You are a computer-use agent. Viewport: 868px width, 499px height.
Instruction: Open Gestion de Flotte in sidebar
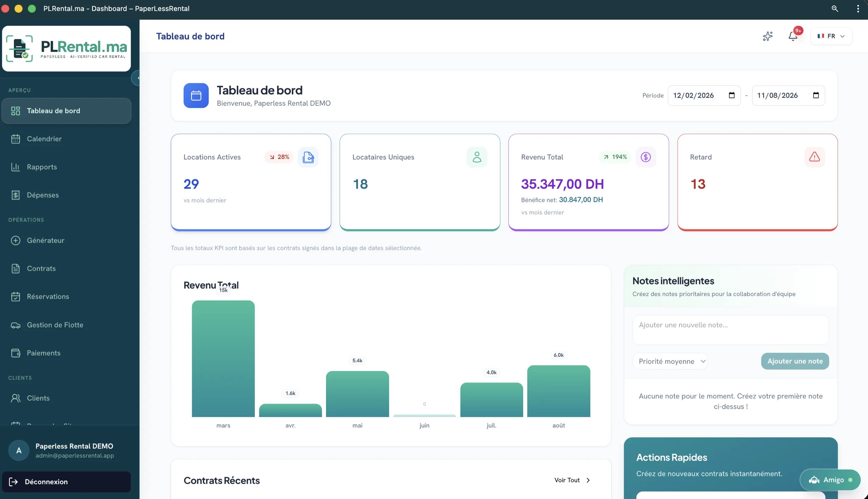(67, 325)
